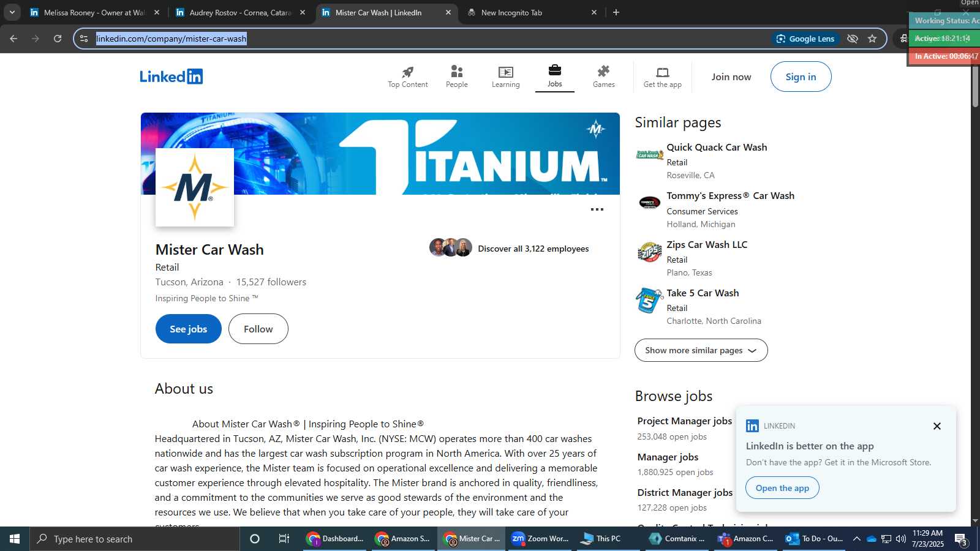The width and height of the screenshot is (980, 551).
Task: Click employee profile photos cluster
Action: [x=451, y=247]
